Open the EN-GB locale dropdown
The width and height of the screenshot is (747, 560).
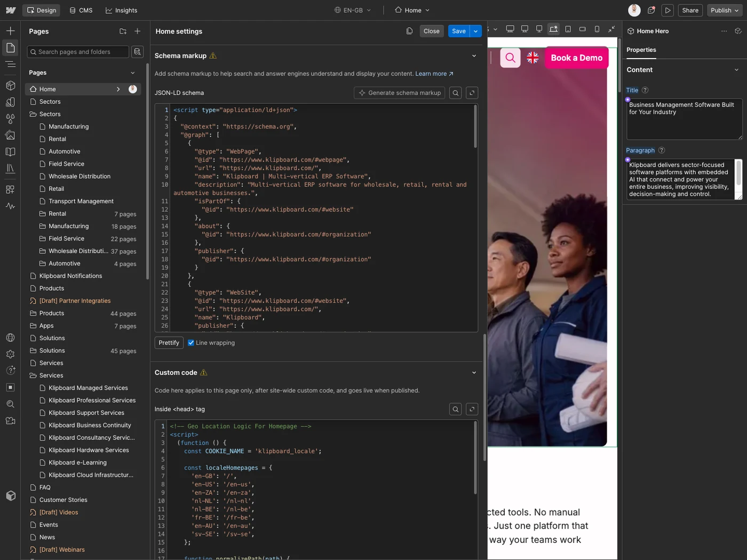click(x=353, y=10)
